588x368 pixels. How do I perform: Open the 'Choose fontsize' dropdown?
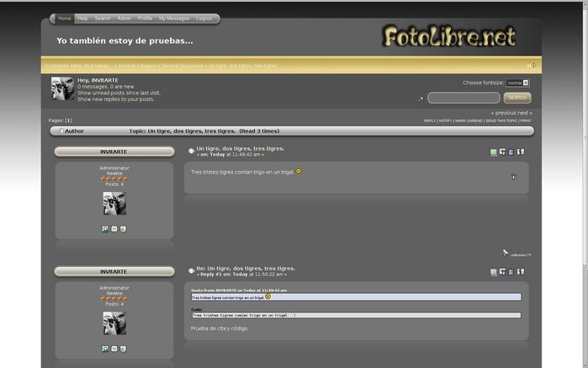pos(517,83)
